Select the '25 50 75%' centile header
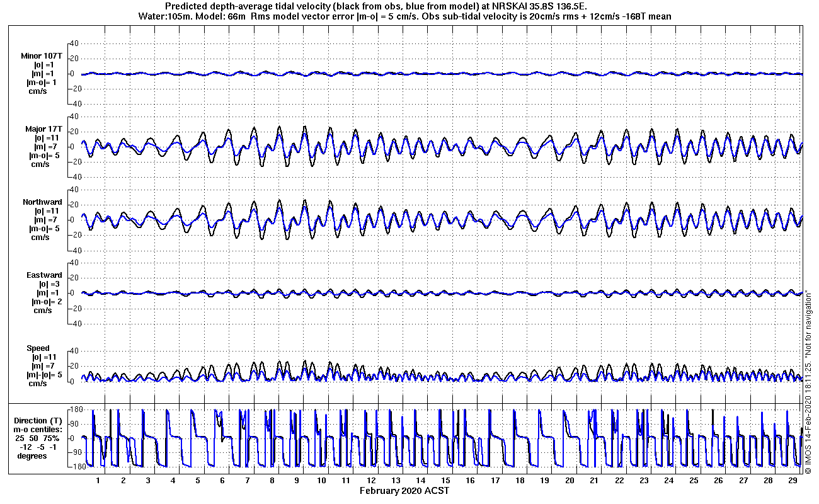Image resolution: width=819 pixels, height=504 pixels. click(38, 438)
